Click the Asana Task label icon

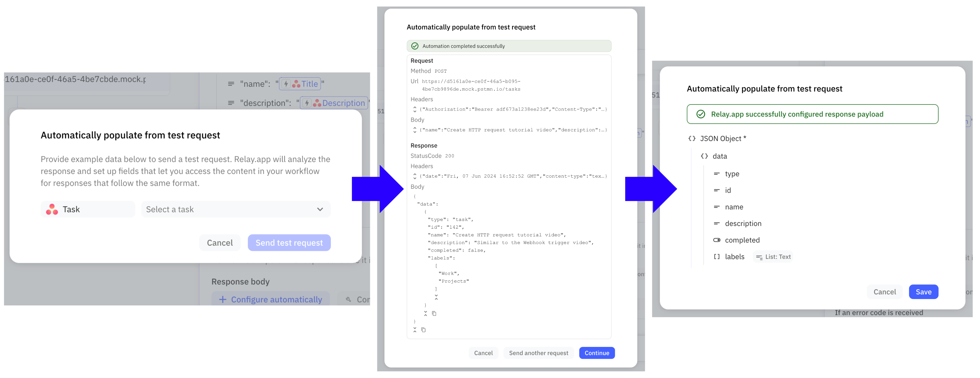click(52, 209)
